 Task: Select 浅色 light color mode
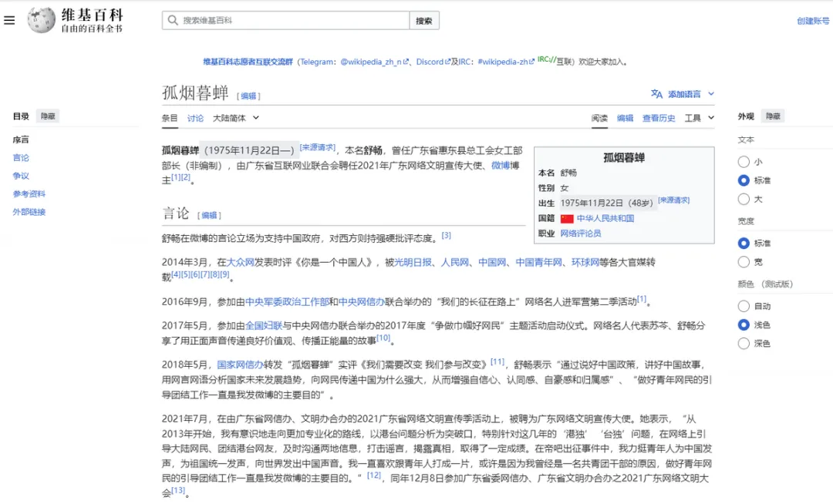(x=744, y=324)
